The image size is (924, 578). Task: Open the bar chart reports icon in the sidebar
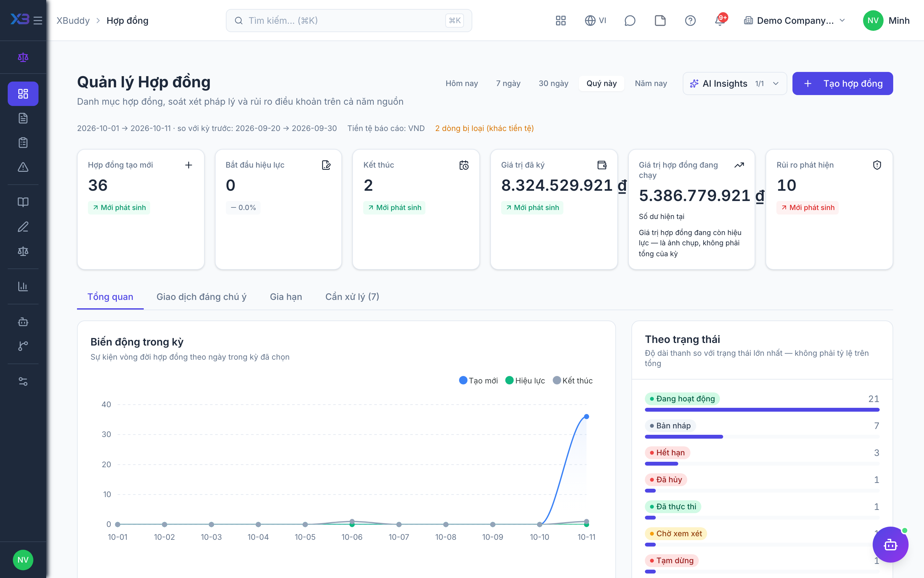23,286
